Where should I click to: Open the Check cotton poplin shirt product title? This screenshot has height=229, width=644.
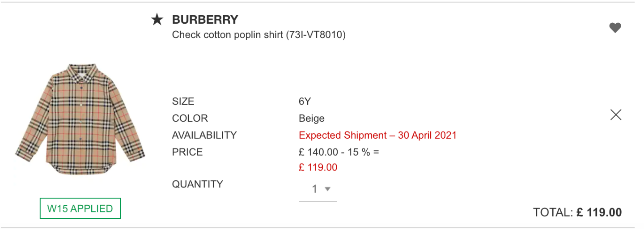tap(259, 35)
